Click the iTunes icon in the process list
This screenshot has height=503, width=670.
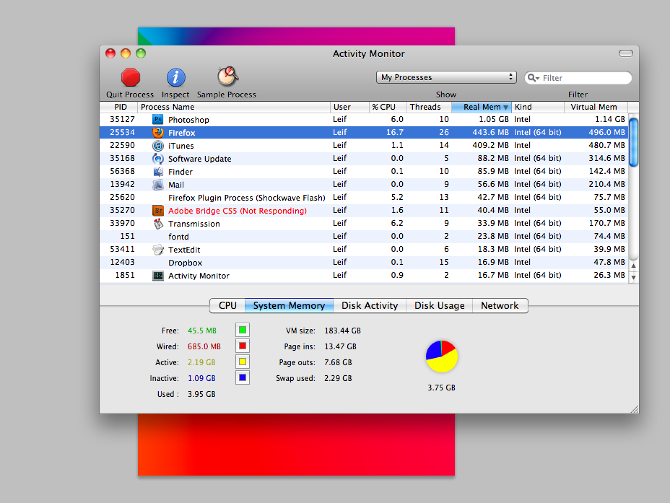click(x=158, y=146)
